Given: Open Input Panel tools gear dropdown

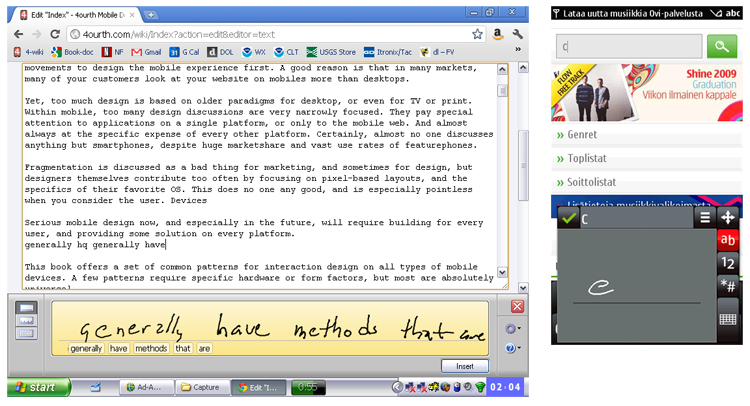Looking at the screenshot, I should click(513, 329).
